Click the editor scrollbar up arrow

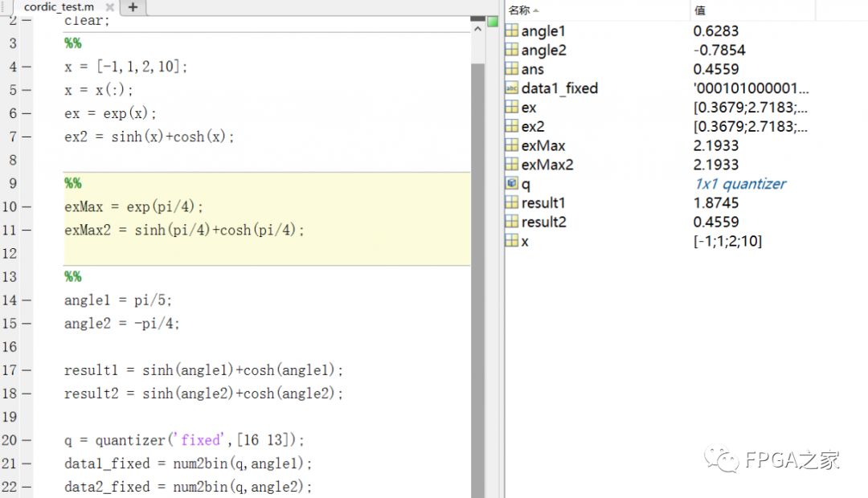tap(477, 29)
